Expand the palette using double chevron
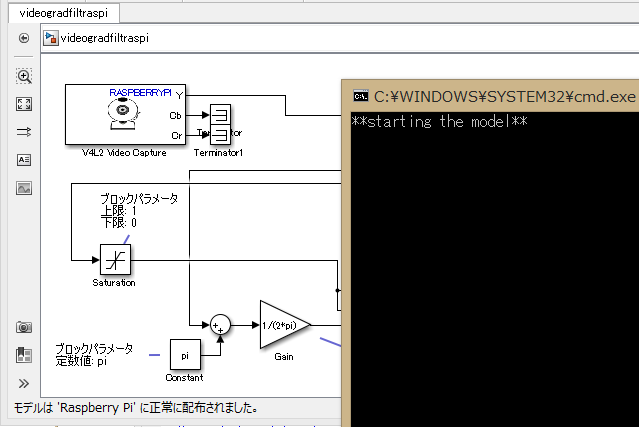Screen dimensions: 639x427 pos(24,383)
